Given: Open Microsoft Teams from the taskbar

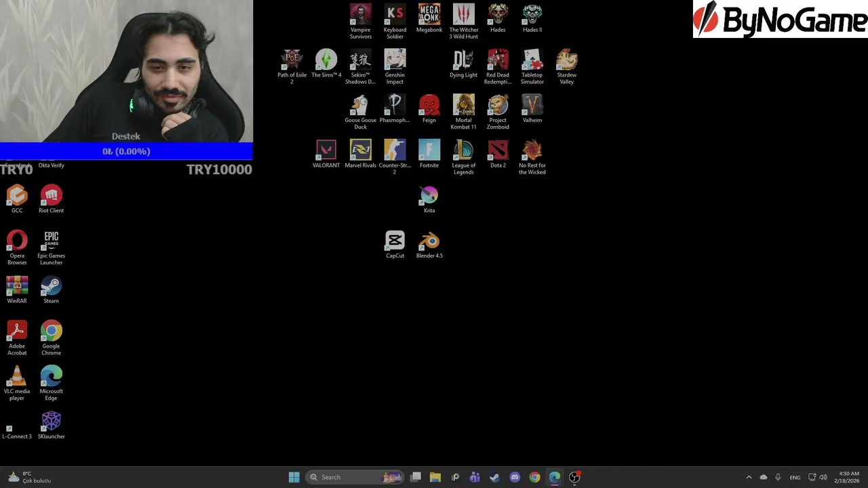Looking at the screenshot, I should coord(475,477).
